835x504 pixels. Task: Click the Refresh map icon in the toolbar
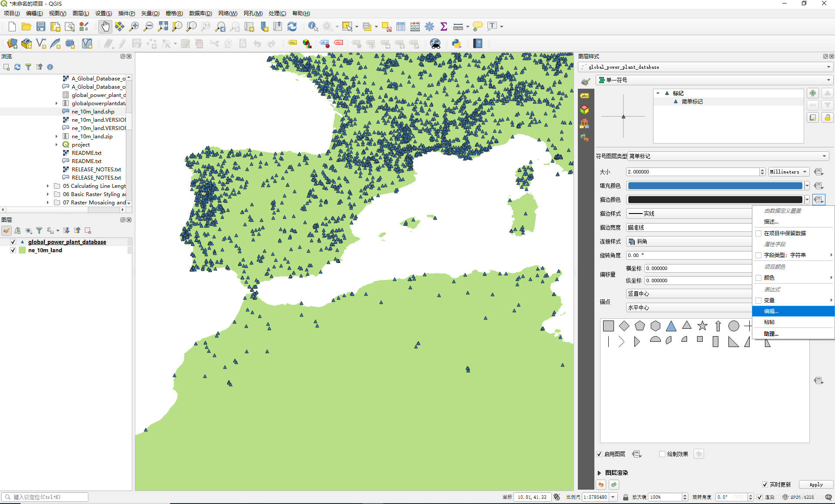(x=292, y=27)
